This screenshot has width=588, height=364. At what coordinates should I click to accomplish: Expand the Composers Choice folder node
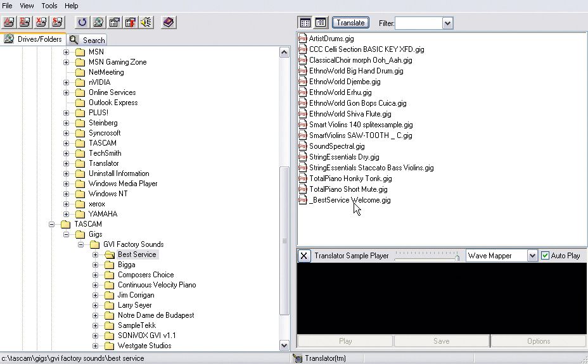[x=96, y=275]
